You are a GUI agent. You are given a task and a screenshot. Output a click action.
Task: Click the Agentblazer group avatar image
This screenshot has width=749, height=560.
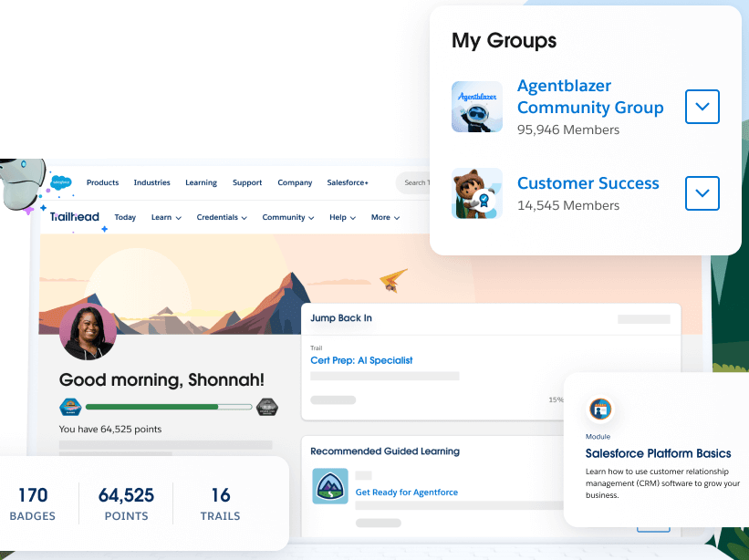(477, 107)
